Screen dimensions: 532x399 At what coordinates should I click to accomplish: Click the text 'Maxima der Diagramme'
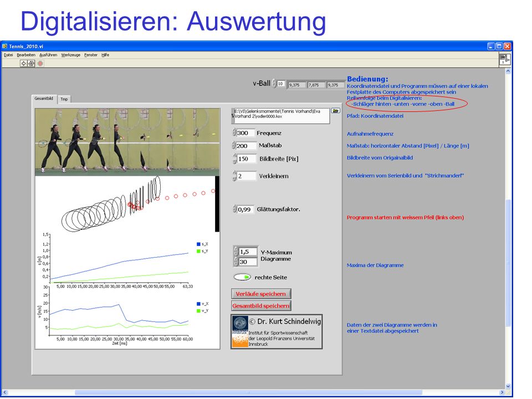(x=375, y=265)
